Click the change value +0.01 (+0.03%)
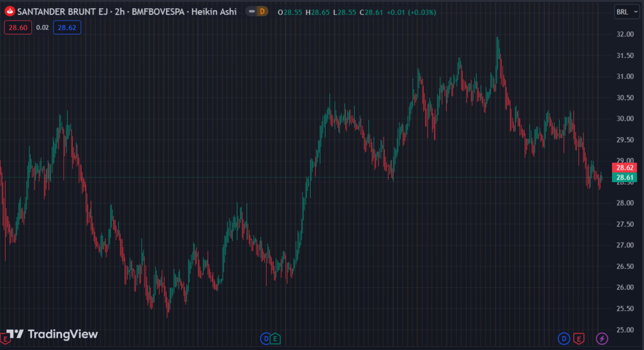Viewport: 644px width, 350px height. click(x=411, y=13)
